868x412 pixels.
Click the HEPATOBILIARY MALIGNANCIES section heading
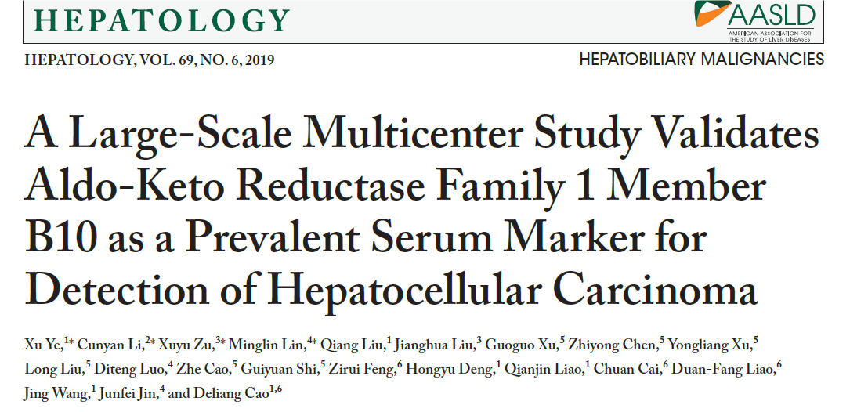point(701,60)
